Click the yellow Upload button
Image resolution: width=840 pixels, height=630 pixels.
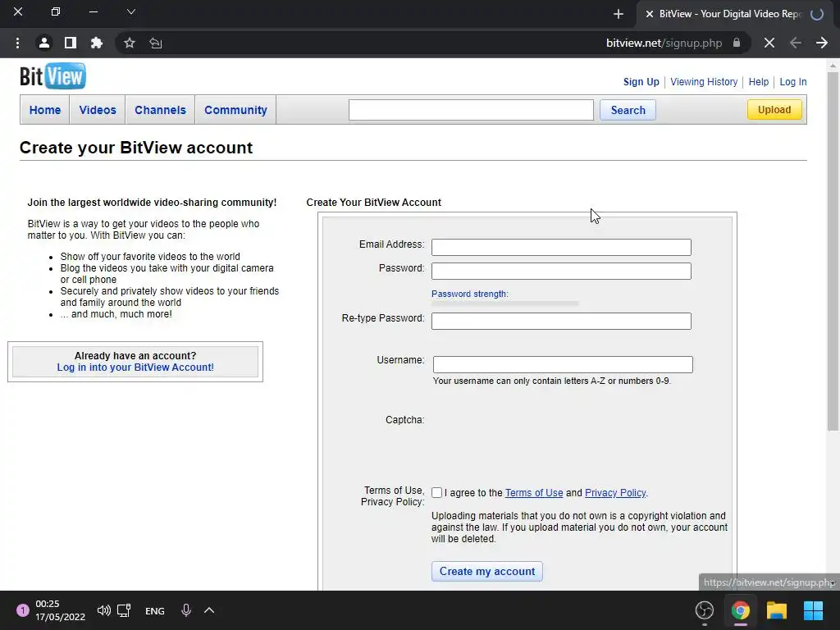pos(774,110)
